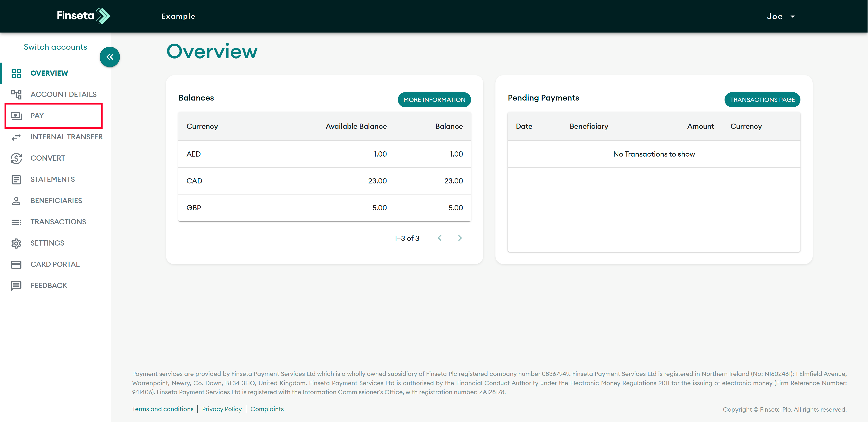Open the Privacy Policy link
The image size is (868, 422).
(222, 409)
